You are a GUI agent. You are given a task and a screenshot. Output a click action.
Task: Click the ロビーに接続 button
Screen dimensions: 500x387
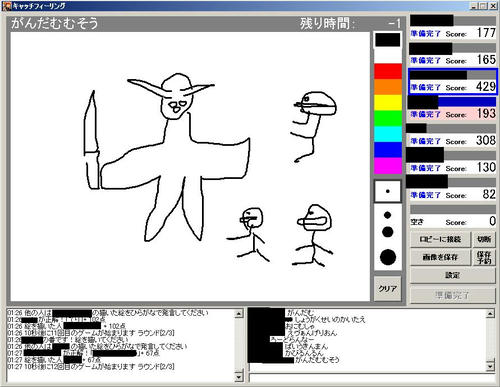pyautogui.click(x=440, y=239)
